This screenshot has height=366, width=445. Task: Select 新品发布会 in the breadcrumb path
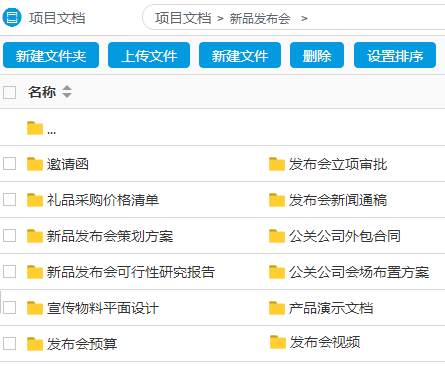click(x=260, y=18)
